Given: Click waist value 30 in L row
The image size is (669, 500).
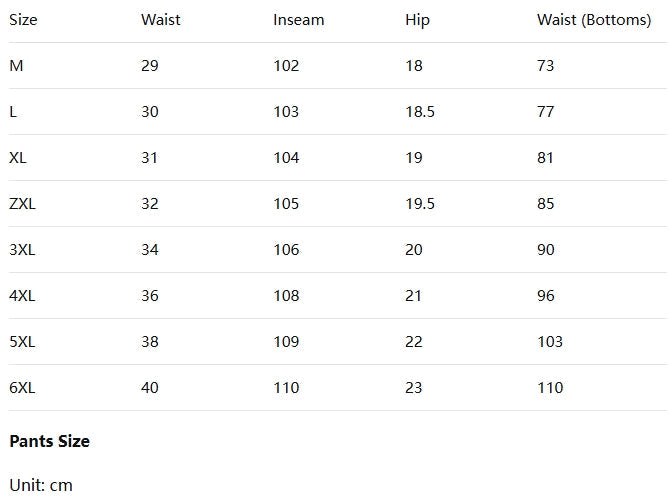Looking at the screenshot, I should point(150,112).
